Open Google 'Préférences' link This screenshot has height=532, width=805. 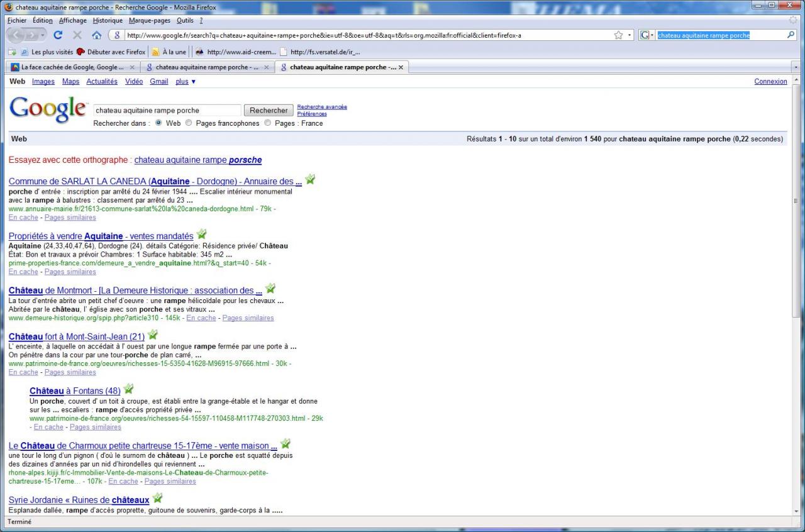coord(312,114)
